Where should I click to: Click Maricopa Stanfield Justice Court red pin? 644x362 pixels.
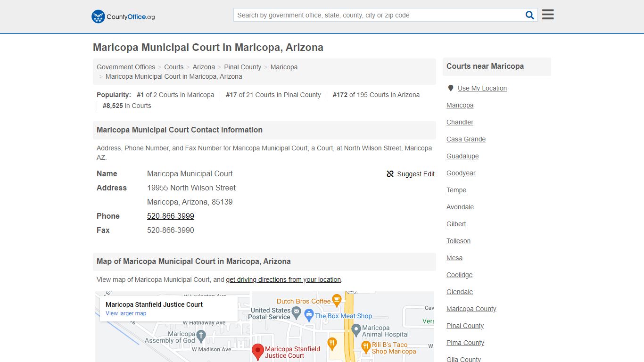257,352
